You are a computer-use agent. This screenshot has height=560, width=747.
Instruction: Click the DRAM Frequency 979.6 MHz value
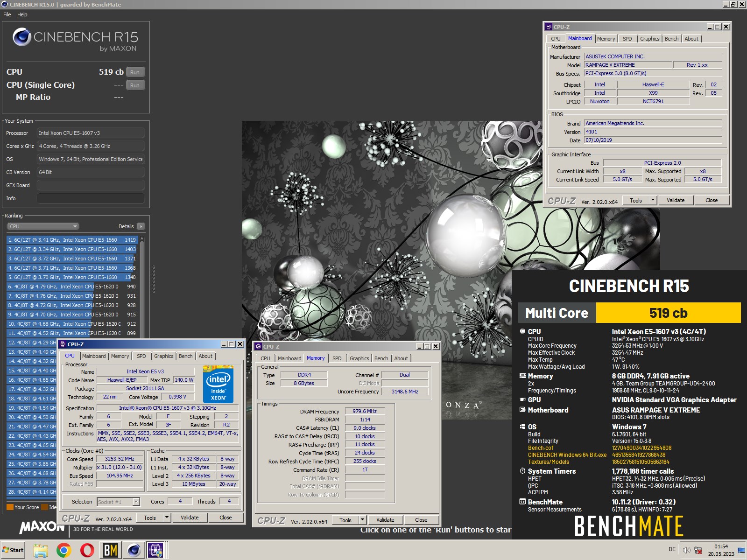(x=365, y=412)
